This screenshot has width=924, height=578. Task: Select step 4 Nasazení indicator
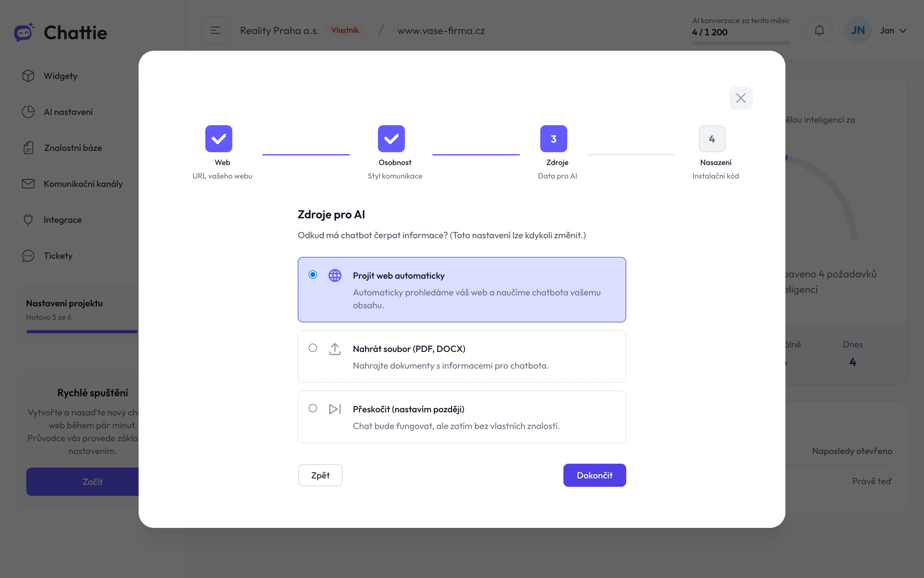[x=712, y=138]
